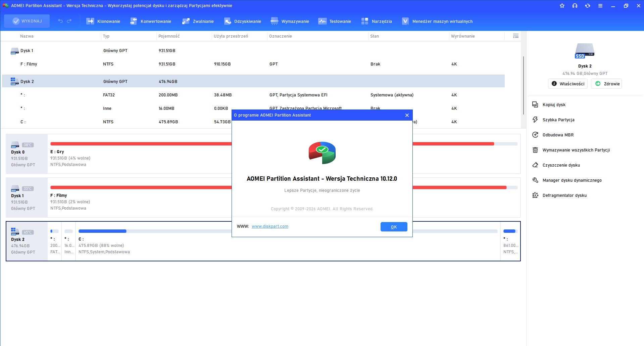Click the 33°C temperature badge on Dysk 1
The height and width of the screenshot is (346, 644).
(28, 189)
